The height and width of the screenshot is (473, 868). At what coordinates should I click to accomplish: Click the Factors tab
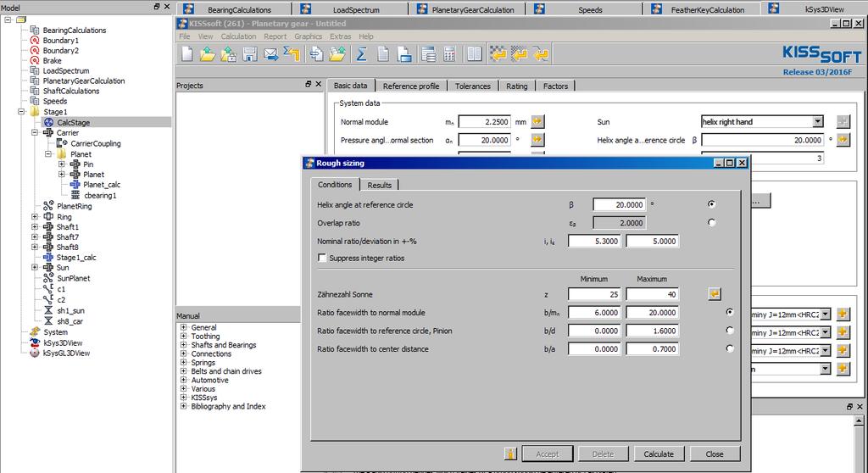pos(555,86)
